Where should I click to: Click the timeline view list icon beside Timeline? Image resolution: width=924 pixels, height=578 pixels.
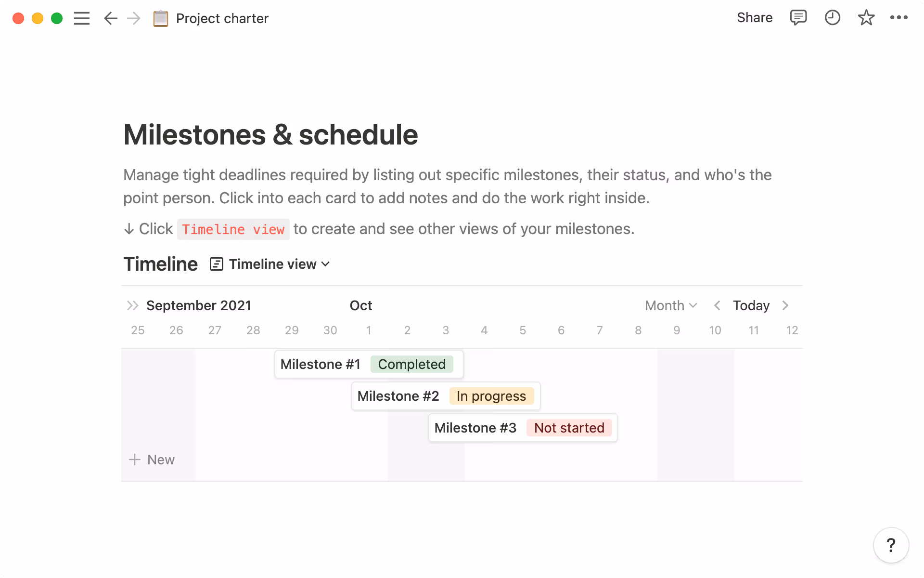pyautogui.click(x=216, y=263)
